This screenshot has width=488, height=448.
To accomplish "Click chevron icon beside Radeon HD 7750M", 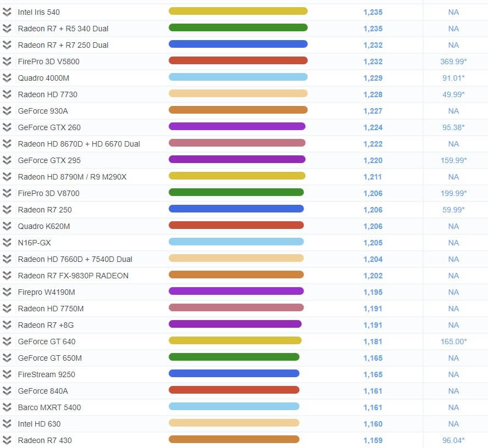I will pos(7,309).
